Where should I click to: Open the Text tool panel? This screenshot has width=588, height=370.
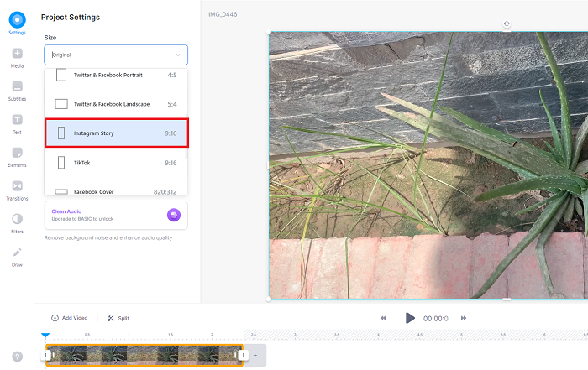tap(18, 124)
